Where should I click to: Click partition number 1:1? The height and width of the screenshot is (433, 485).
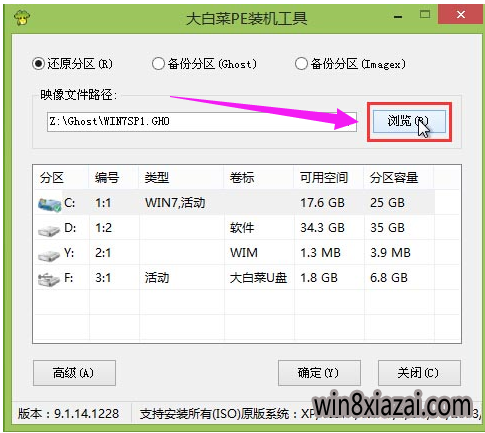103,203
